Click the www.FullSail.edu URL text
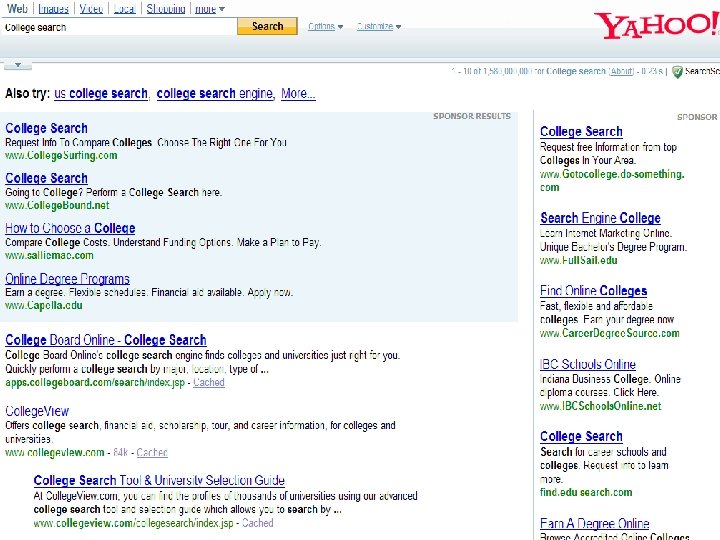The height and width of the screenshot is (540, 720). click(x=579, y=260)
